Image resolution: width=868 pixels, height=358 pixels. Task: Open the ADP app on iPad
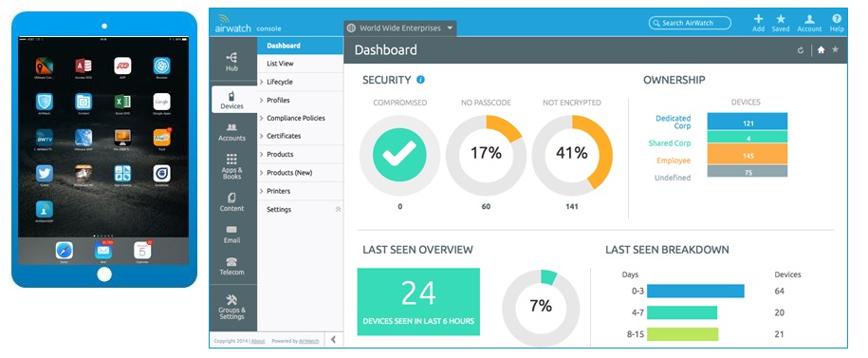[x=122, y=66]
